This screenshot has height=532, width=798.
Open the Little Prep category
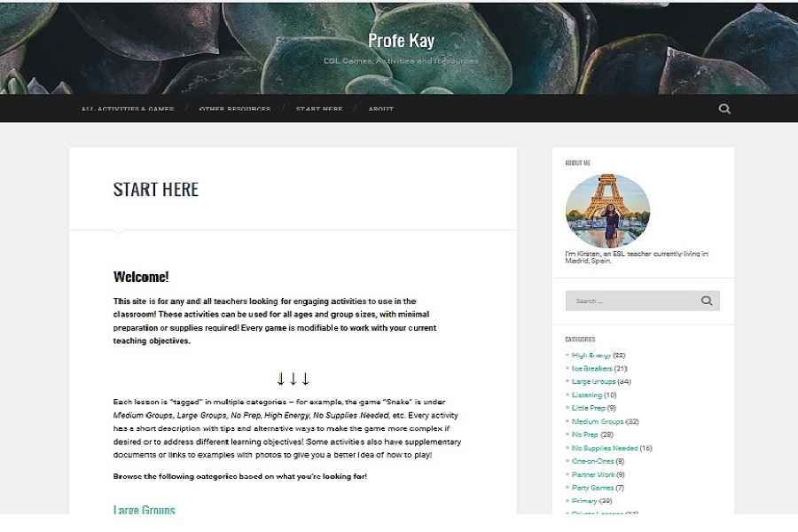pyautogui.click(x=589, y=408)
